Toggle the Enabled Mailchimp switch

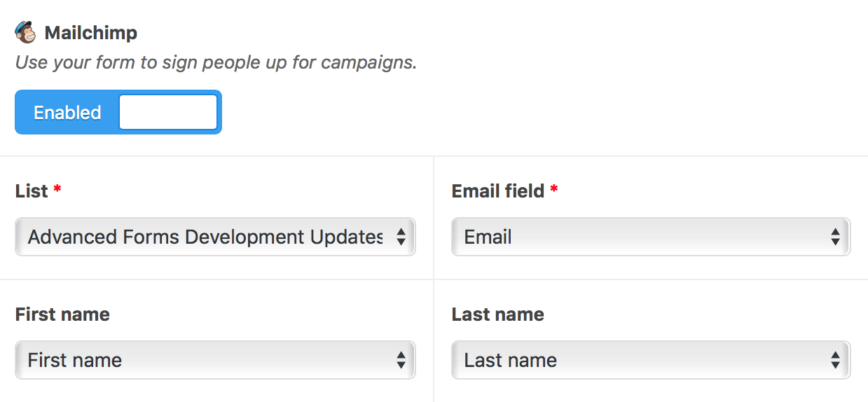pyautogui.click(x=118, y=112)
